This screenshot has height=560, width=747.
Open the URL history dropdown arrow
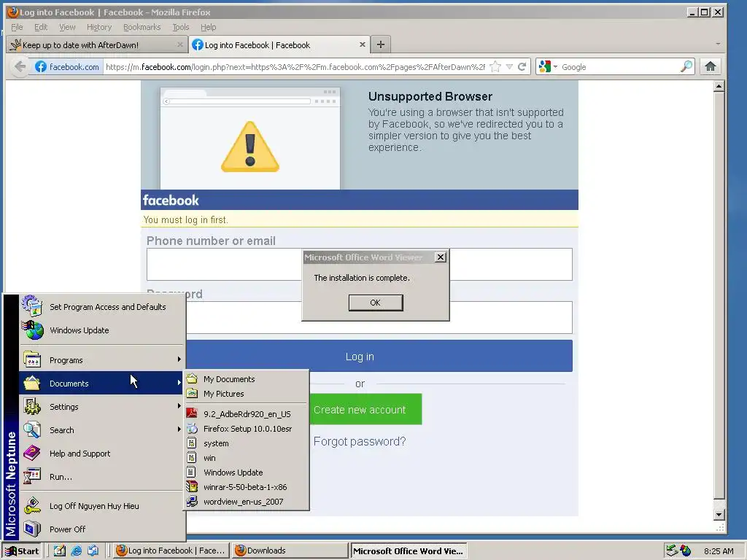coord(509,66)
